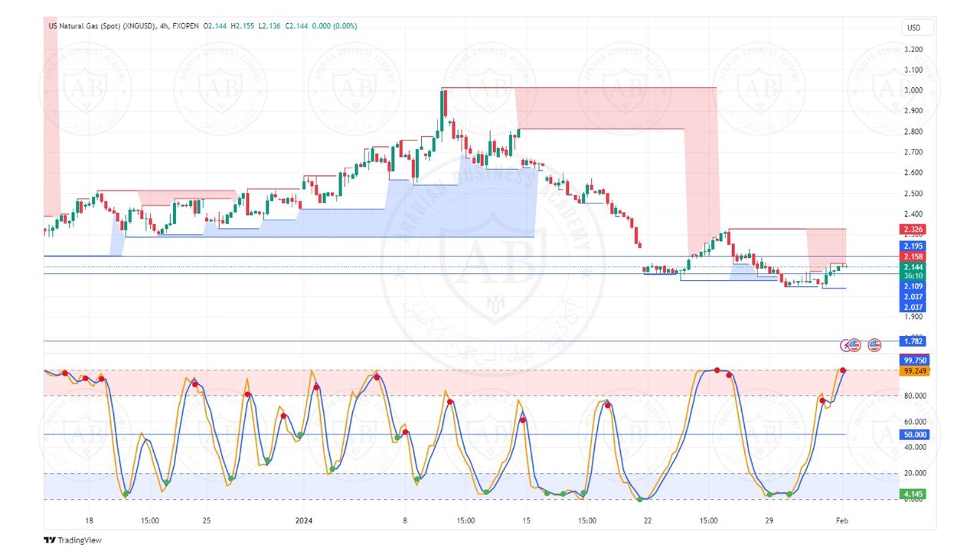Click the 4.145 oscillator label
Viewport: 980px width, 551px height.
click(x=913, y=494)
